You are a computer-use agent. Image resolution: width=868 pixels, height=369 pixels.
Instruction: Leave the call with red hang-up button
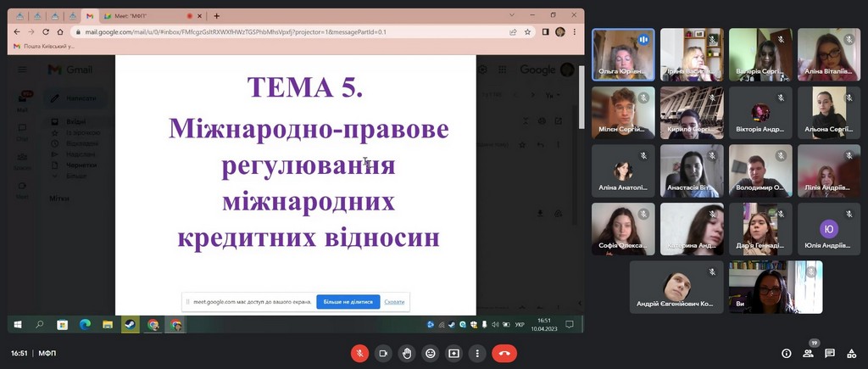[x=505, y=353]
